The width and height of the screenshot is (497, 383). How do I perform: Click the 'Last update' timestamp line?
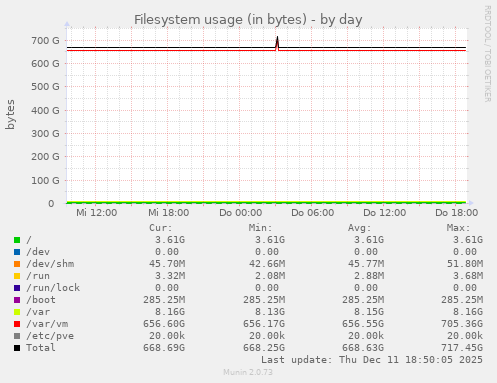(372, 360)
